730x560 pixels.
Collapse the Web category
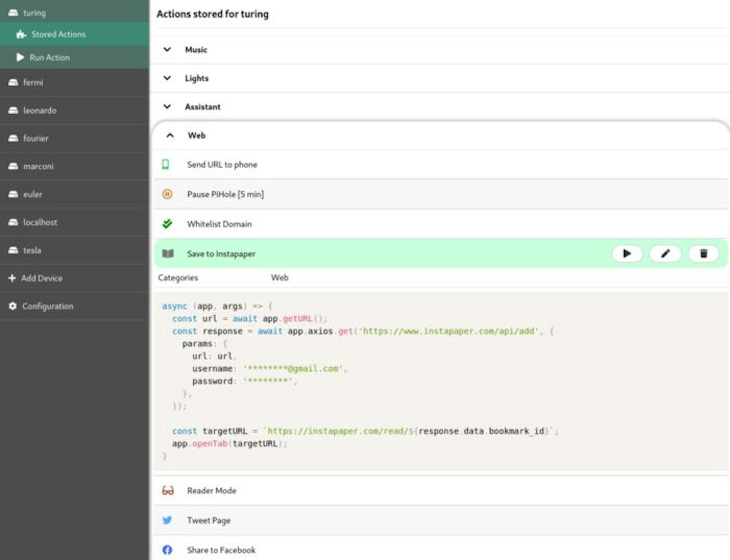point(170,135)
